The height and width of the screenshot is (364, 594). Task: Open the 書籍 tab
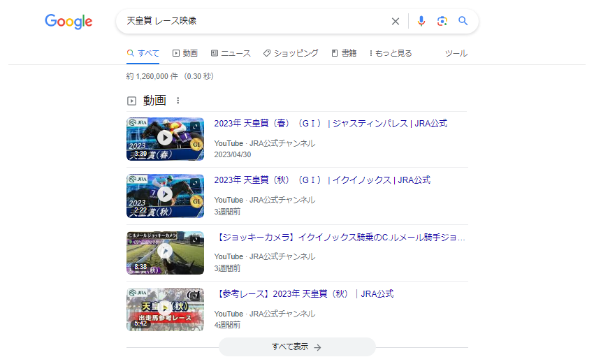coord(344,53)
